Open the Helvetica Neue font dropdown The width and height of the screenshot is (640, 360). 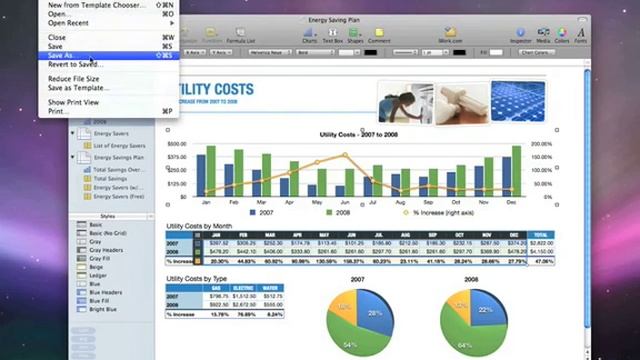270,52
